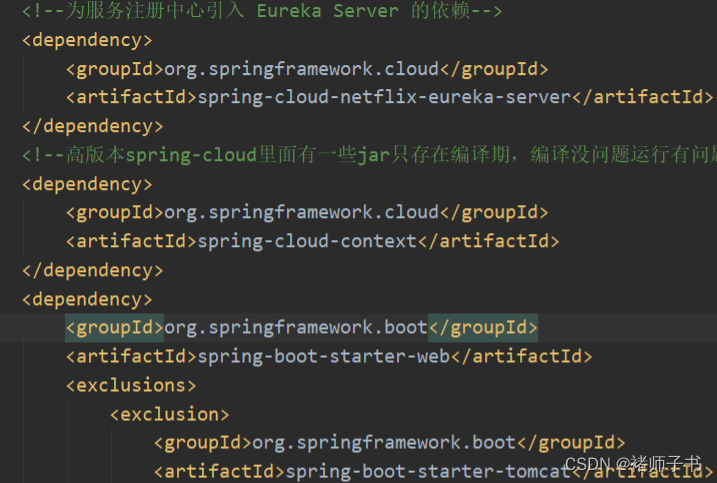Click the closing </dependency> tag after eureka-server

coord(92,126)
